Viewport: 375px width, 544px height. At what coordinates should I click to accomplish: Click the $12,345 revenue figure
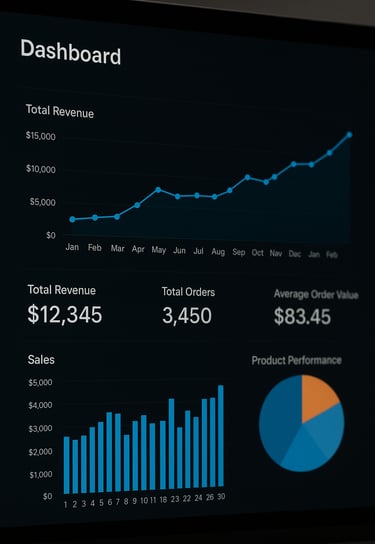tap(65, 315)
